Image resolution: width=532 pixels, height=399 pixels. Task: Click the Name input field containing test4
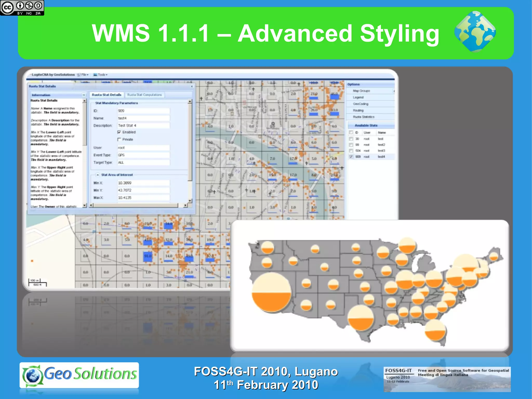(x=143, y=118)
